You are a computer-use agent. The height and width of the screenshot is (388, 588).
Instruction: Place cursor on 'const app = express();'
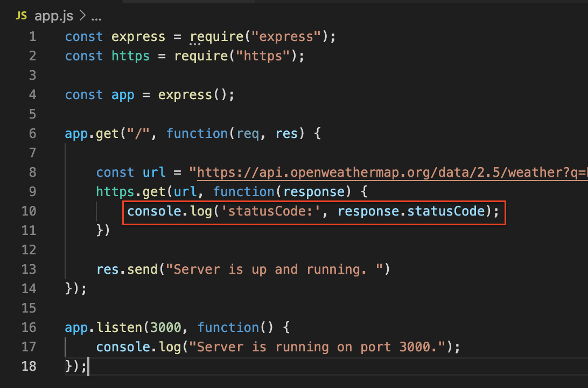coord(150,95)
